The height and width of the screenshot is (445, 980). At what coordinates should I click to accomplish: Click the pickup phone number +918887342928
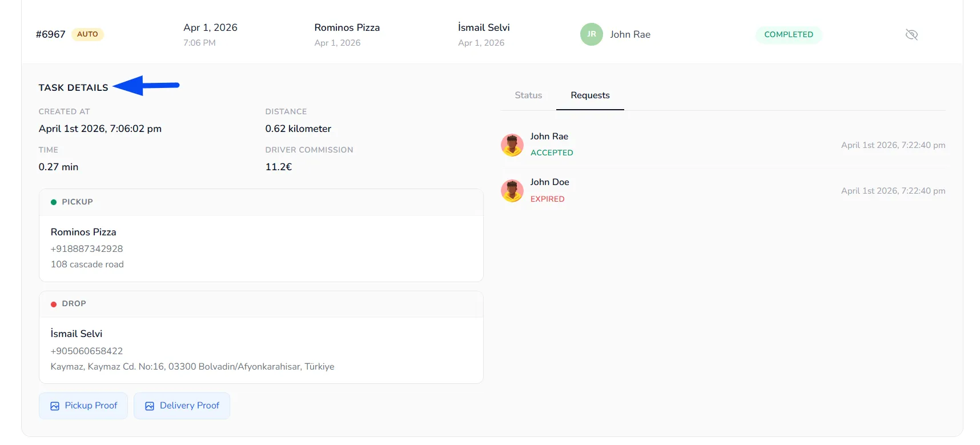tap(87, 248)
